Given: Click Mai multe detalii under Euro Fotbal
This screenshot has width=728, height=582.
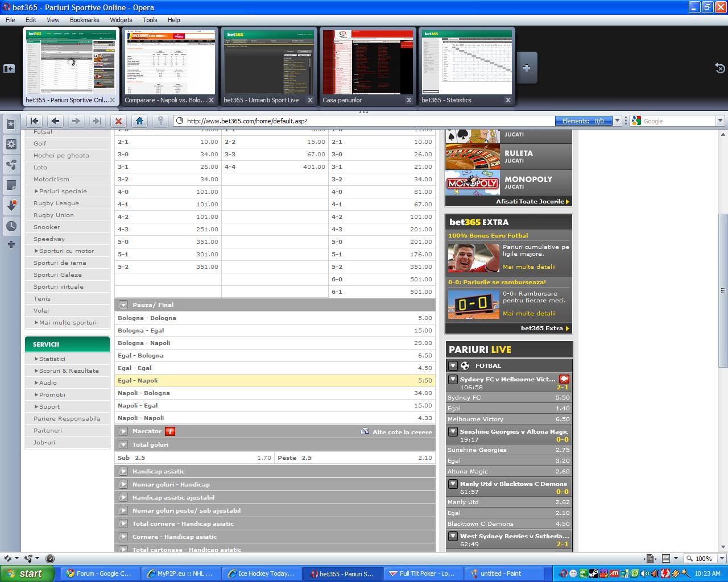Looking at the screenshot, I should [x=529, y=267].
